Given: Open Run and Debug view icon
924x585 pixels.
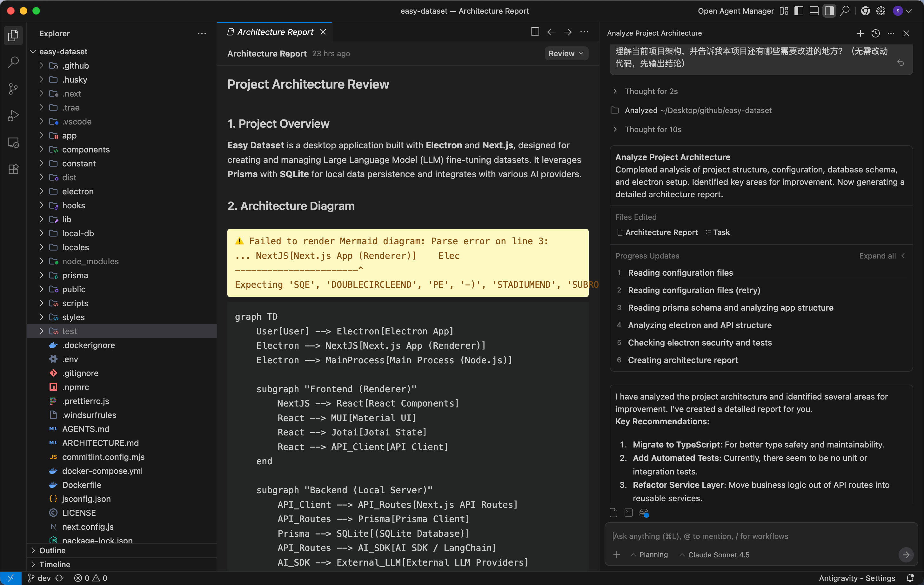Looking at the screenshot, I should (13, 116).
